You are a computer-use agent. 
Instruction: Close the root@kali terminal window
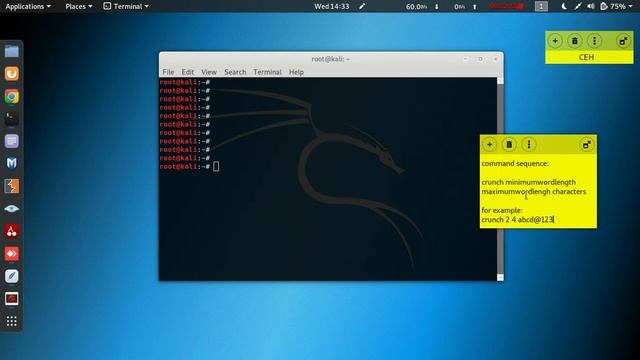point(496,59)
